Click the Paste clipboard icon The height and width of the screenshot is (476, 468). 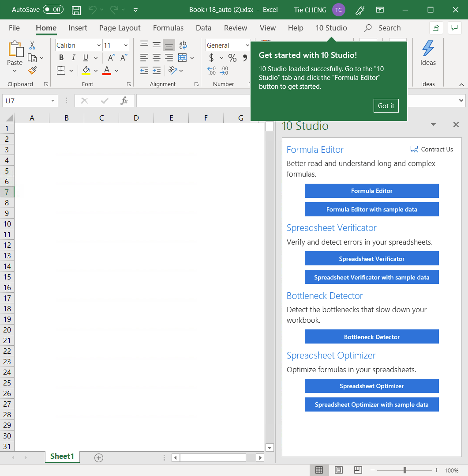pos(15,49)
